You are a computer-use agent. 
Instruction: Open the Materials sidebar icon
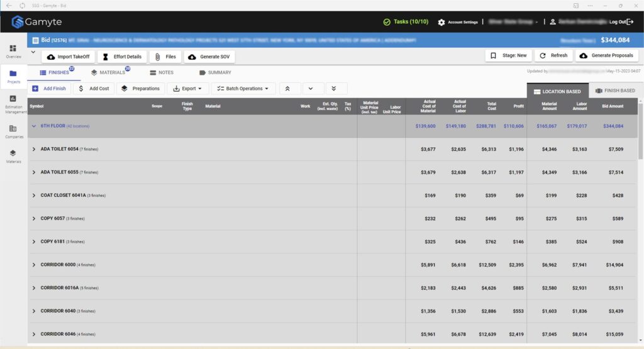13,154
